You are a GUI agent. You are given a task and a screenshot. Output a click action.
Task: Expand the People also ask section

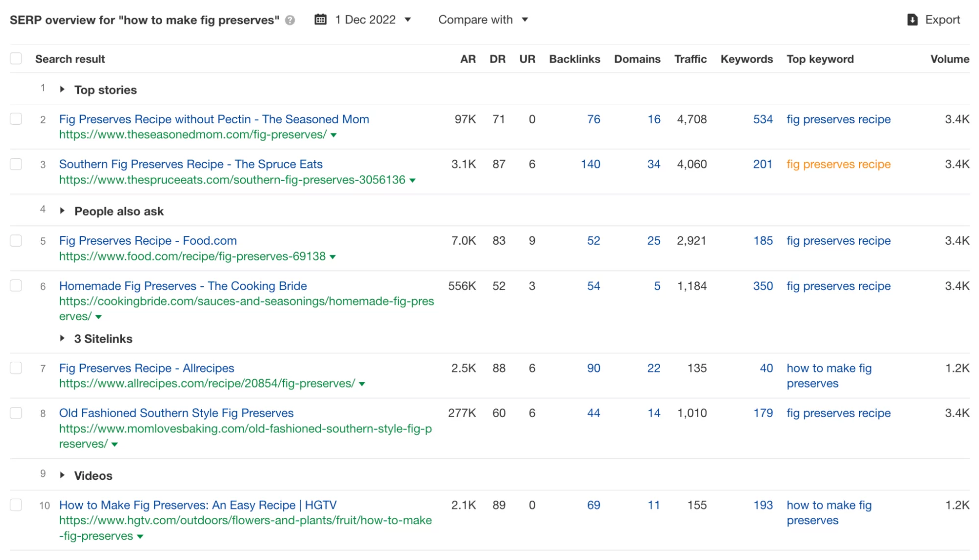point(63,211)
